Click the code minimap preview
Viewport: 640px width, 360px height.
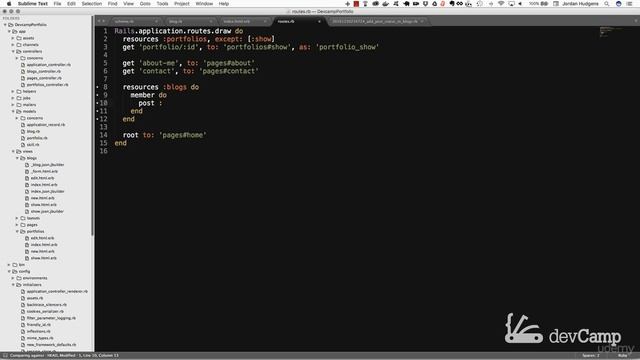point(611,32)
